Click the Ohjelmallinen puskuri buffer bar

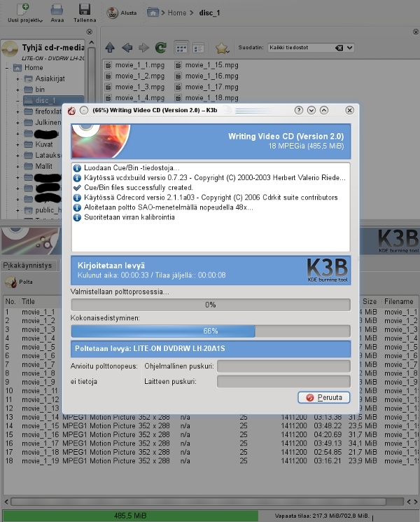click(283, 366)
